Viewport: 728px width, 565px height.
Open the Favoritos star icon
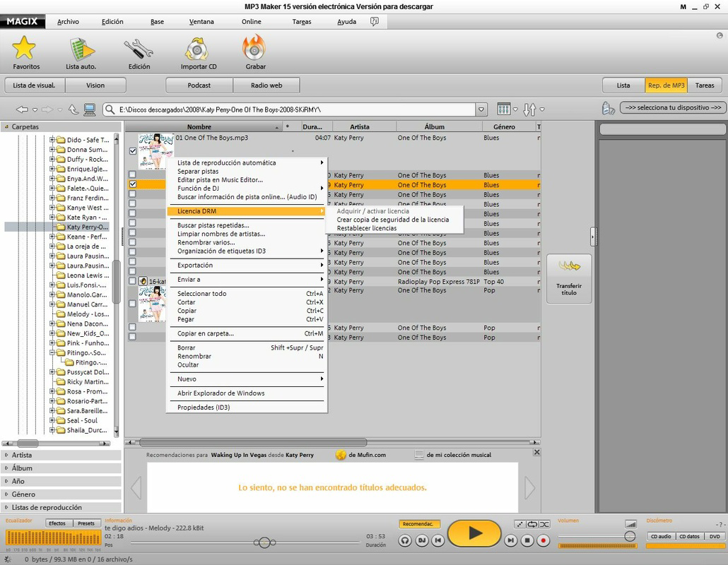tap(24, 48)
